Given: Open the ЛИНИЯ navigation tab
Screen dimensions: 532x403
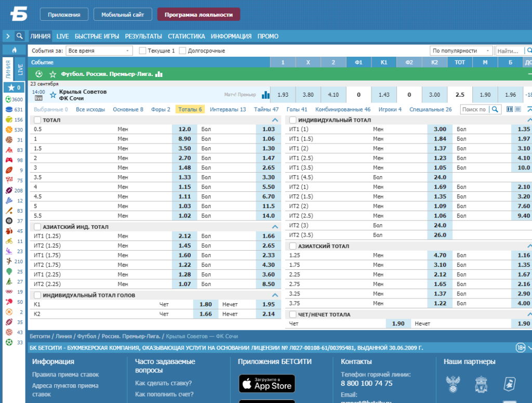Looking at the screenshot, I should click(41, 36).
